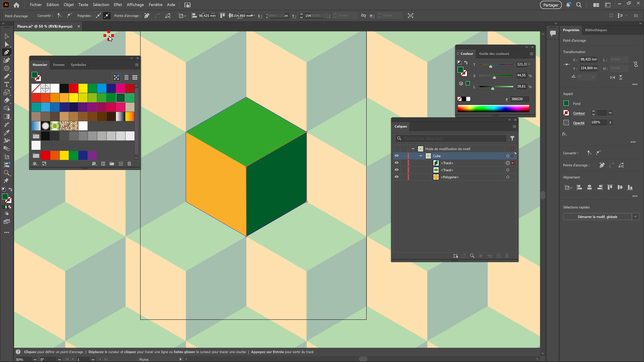
Task: Open Contour stroke weight dropdown
Action: (610, 113)
